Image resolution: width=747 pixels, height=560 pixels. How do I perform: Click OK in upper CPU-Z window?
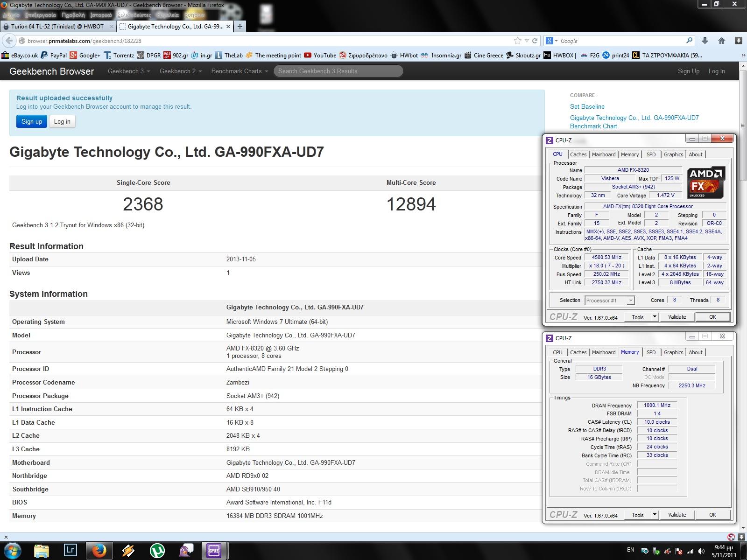[712, 317]
